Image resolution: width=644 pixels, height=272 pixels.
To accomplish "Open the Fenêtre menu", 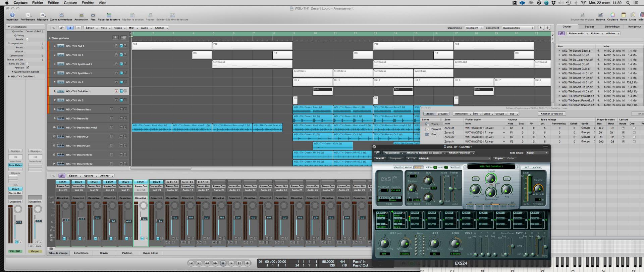I will coord(88,3).
